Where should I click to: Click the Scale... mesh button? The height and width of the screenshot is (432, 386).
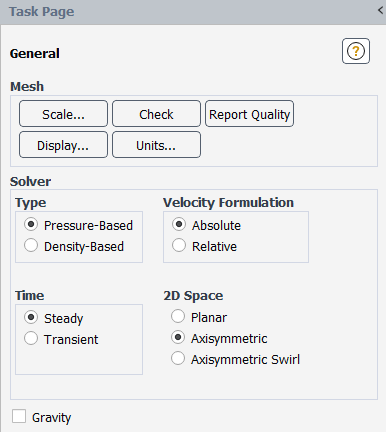(x=63, y=114)
